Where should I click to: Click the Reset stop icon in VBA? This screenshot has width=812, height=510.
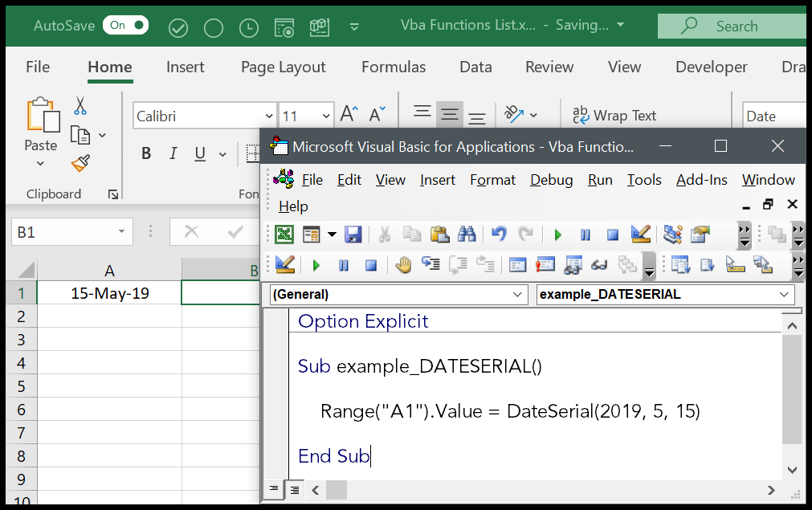click(611, 235)
